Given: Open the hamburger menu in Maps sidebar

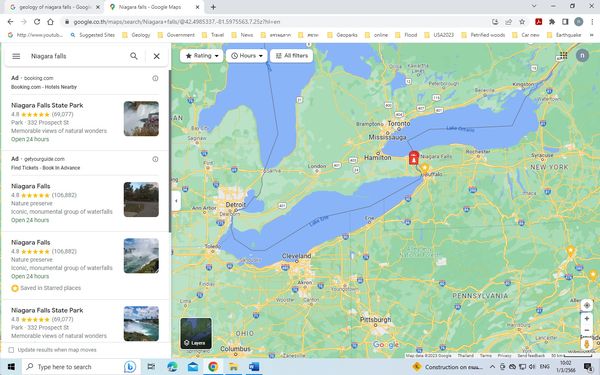Looking at the screenshot, I should tap(16, 56).
